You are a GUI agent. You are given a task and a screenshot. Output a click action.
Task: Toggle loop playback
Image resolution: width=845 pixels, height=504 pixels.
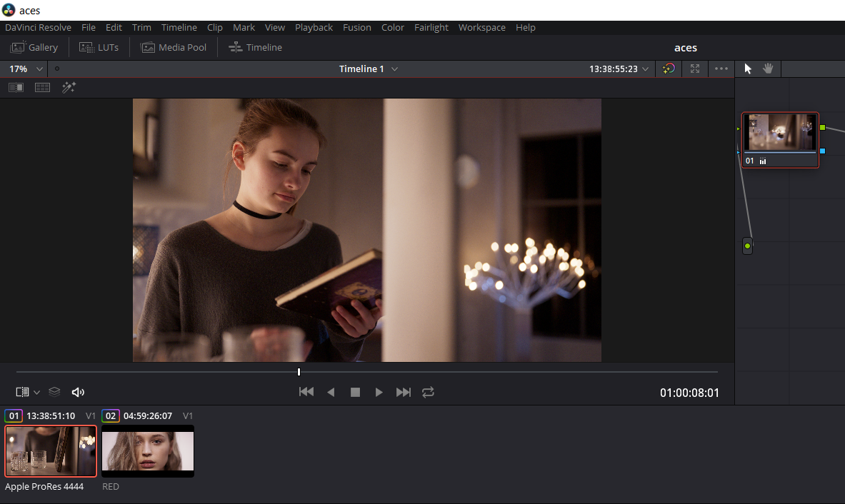(428, 392)
